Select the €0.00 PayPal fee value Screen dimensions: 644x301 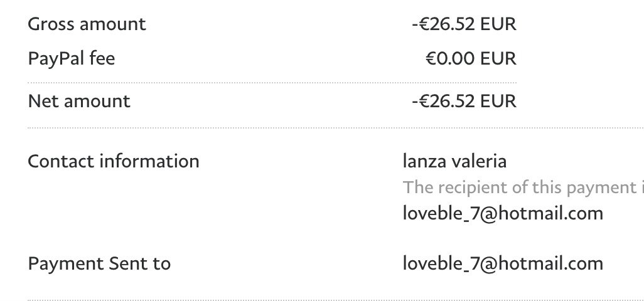point(451,59)
